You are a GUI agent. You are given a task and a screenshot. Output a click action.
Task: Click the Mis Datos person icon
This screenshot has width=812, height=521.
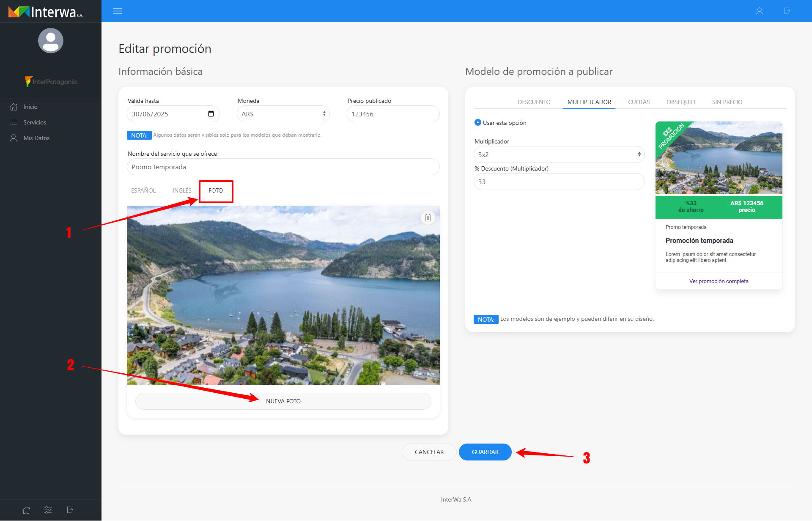click(x=14, y=138)
